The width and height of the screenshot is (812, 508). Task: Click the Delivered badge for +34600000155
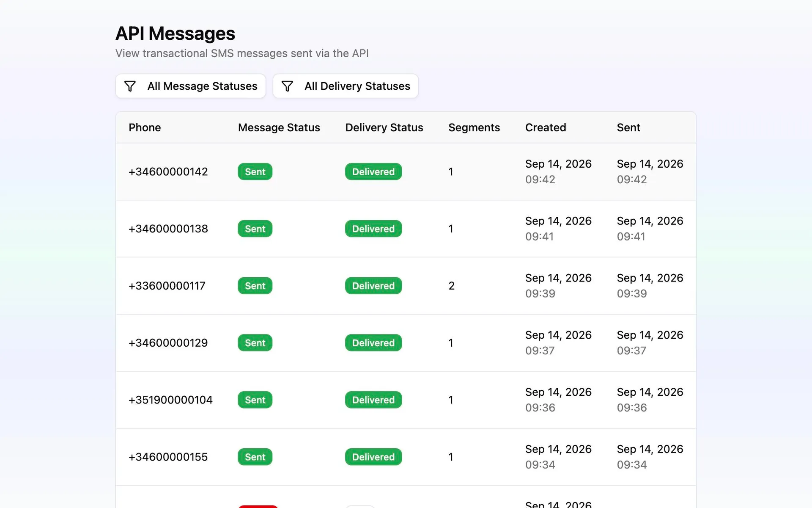(373, 457)
